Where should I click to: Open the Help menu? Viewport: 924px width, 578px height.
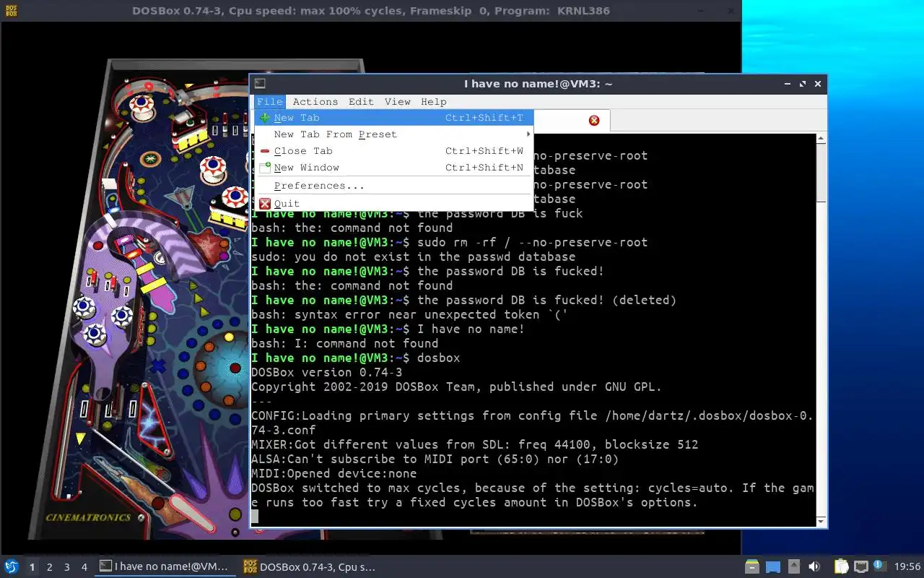[x=434, y=102]
